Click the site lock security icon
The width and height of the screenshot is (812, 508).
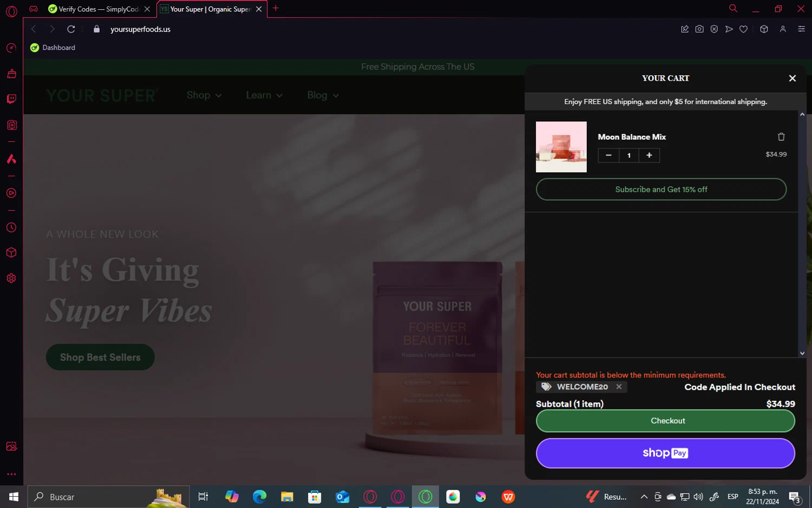pos(97,29)
